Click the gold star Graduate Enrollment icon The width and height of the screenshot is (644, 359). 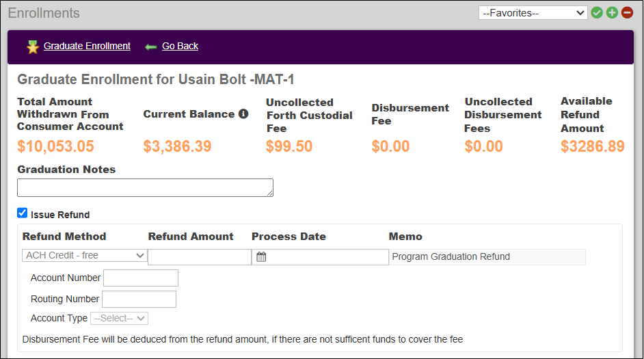(33, 46)
